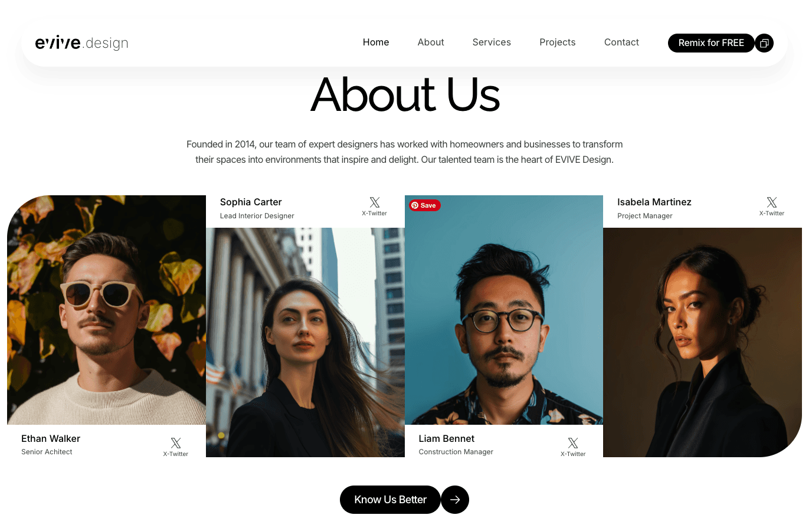
Task: Open Ethan Walker's X-Twitter icon
Action: tap(176, 443)
